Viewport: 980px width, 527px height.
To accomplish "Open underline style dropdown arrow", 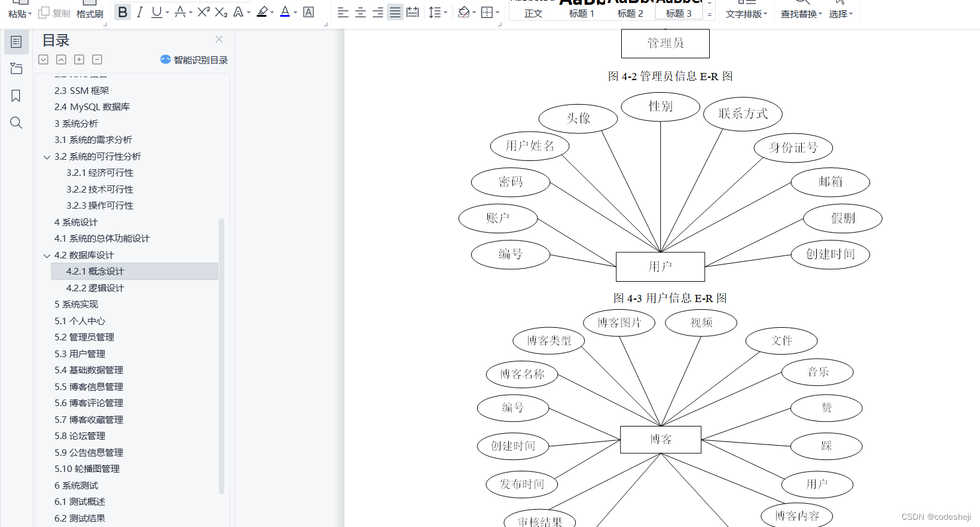I will point(167,13).
